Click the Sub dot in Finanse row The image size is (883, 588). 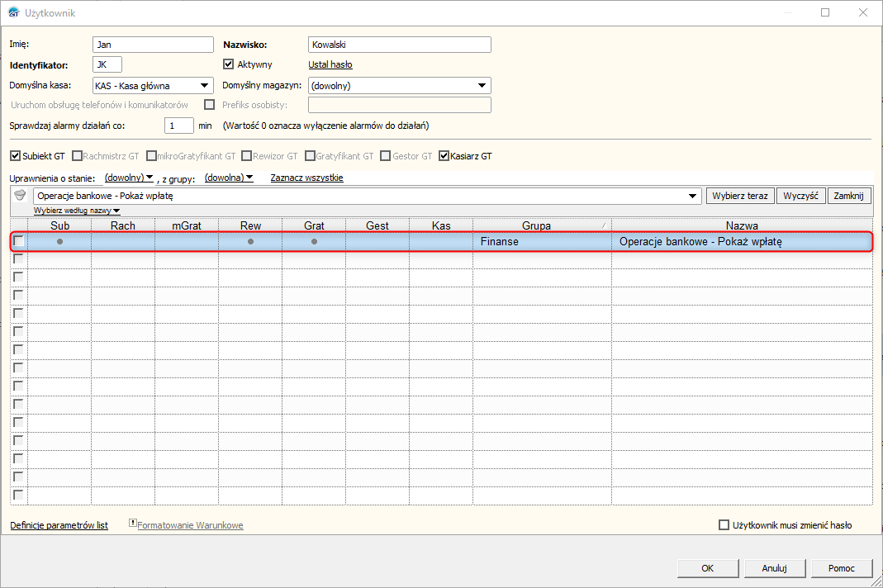click(59, 242)
